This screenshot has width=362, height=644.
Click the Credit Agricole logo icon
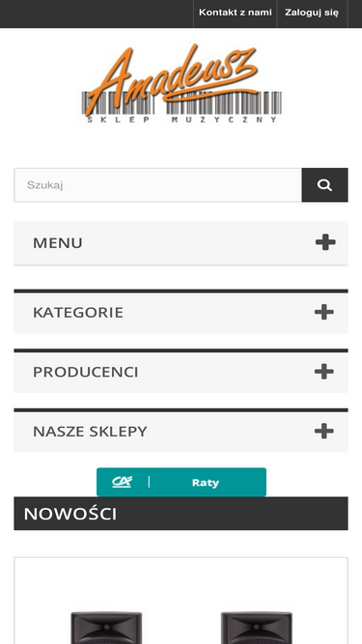[123, 482]
